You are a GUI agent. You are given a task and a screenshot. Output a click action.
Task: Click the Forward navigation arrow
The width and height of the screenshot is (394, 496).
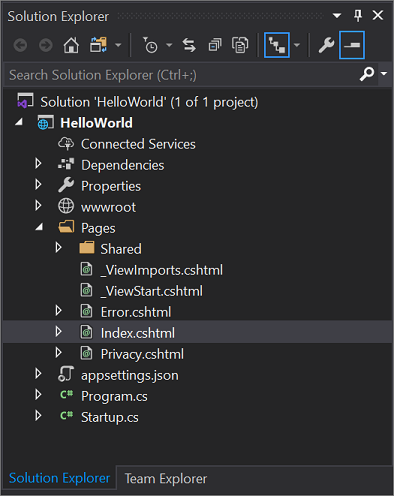click(x=46, y=45)
